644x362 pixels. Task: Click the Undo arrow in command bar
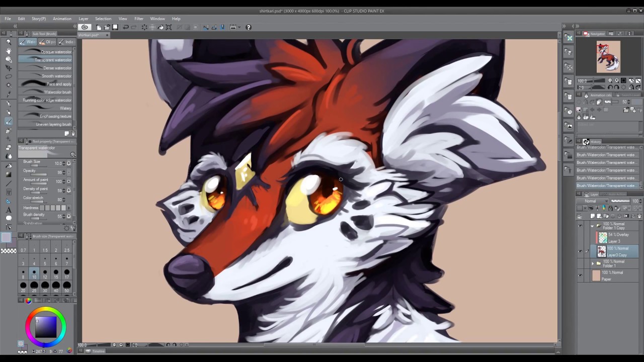126,27
